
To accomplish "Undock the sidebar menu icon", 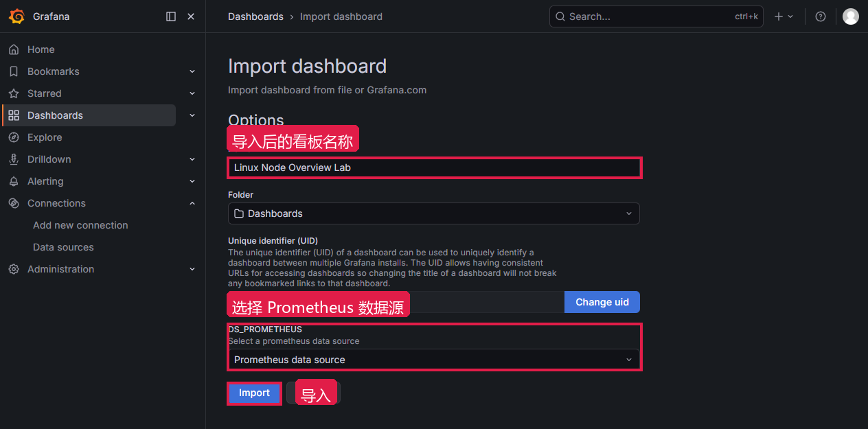I will 171,16.
